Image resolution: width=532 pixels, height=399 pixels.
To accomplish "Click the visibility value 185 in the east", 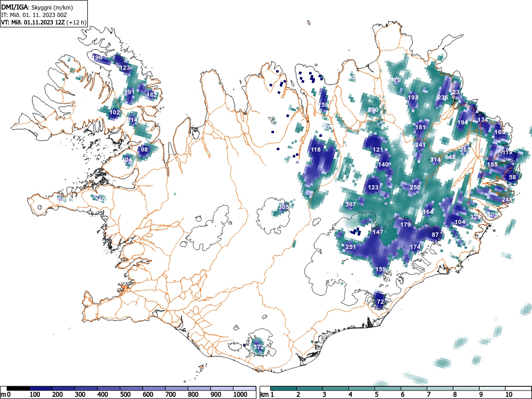I will (493, 164).
